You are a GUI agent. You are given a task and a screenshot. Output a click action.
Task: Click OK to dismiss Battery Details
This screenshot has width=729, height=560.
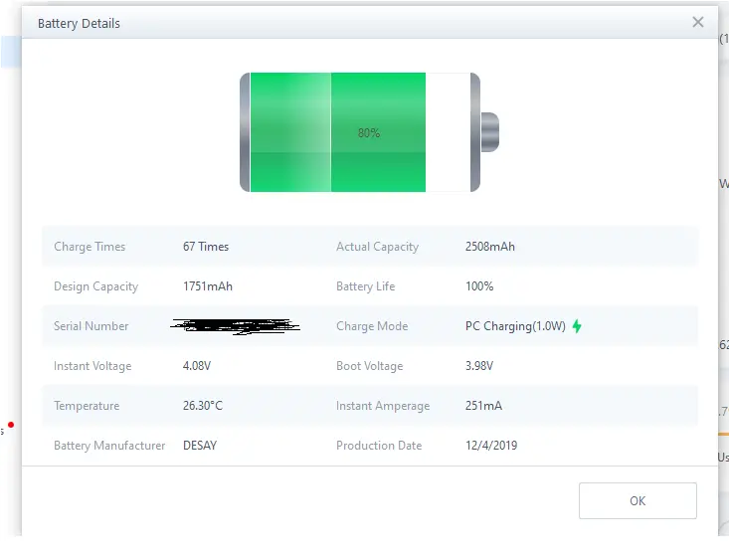pos(638,500)
